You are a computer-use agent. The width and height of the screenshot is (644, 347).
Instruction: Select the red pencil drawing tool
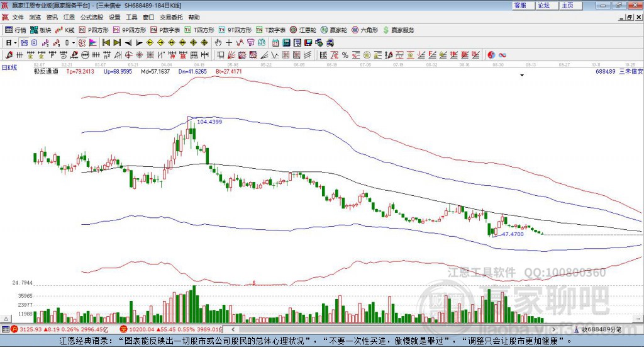(x=9, y=55)
